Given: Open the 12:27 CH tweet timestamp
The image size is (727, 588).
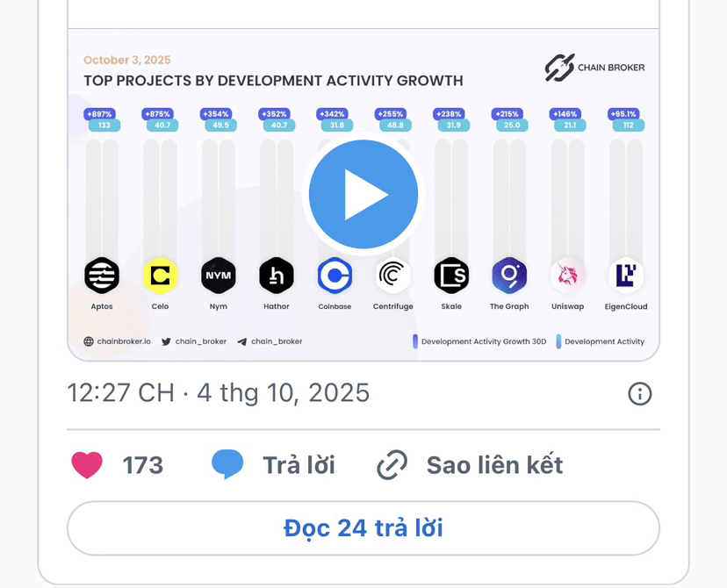Looking at the screenshot, I should click(219, 393).
